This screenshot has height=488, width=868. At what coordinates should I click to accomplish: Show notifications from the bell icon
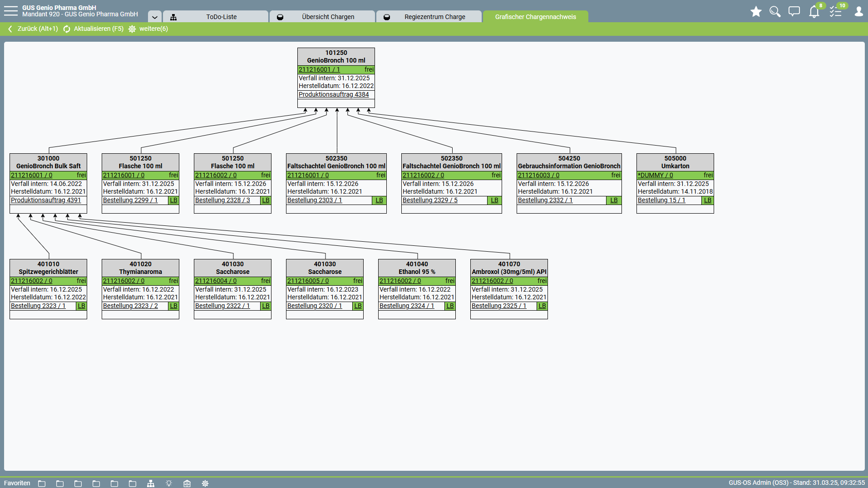pos(814,12)
